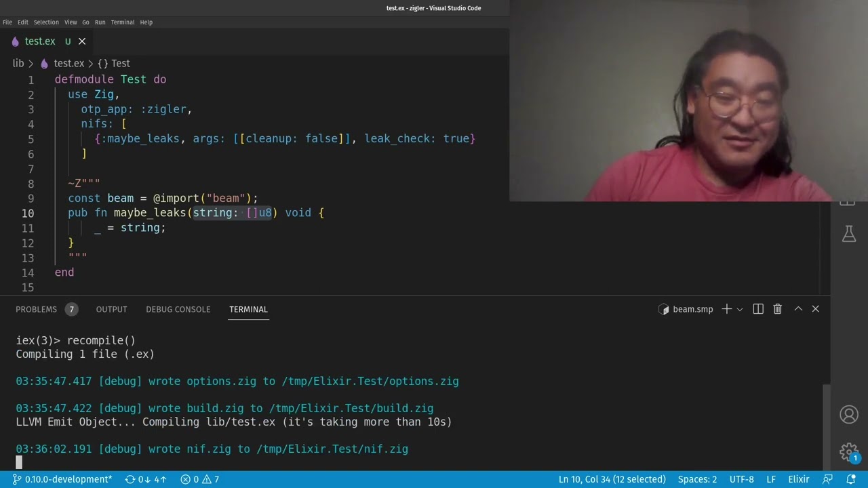
Task: Kill the terminal with the trash icon
Action: coord(778,309)
